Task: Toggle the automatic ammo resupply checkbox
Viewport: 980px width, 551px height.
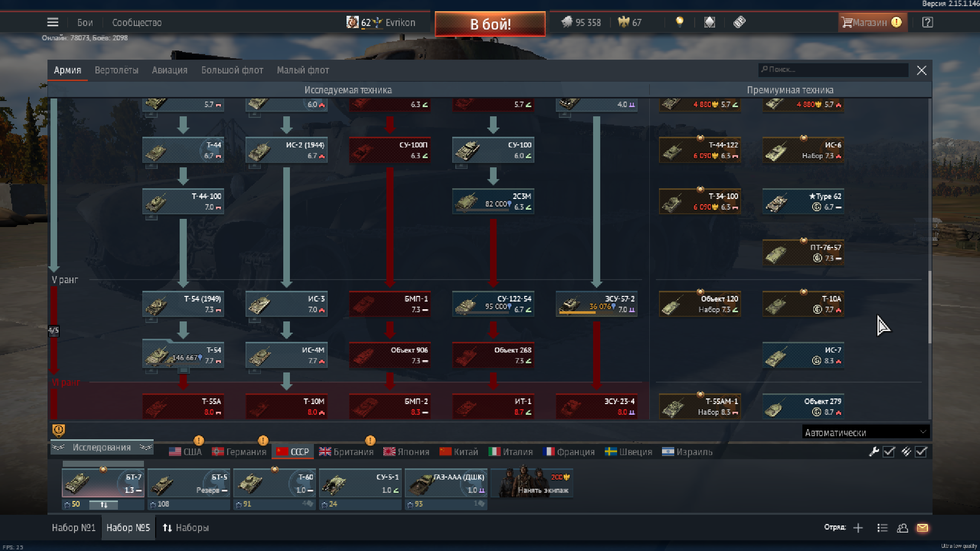Action: click(921, 452)
